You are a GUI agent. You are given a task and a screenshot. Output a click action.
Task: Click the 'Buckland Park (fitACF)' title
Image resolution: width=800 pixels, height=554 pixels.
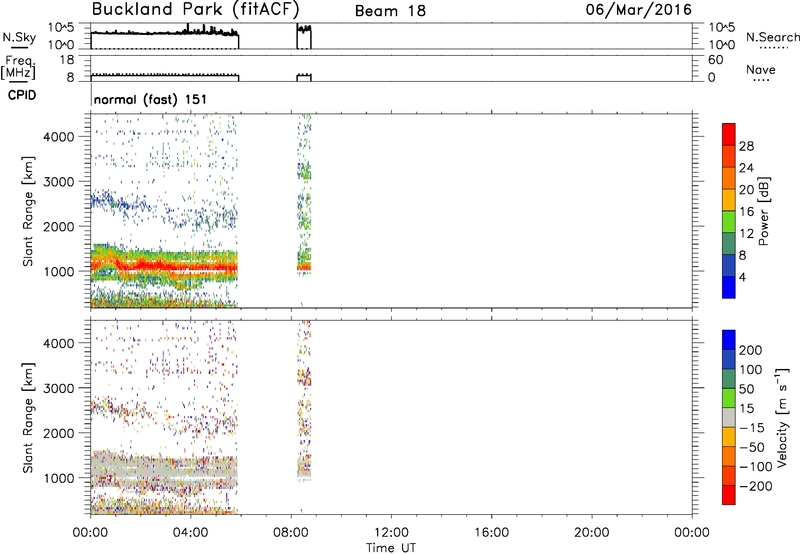click(x=195, y=10)
